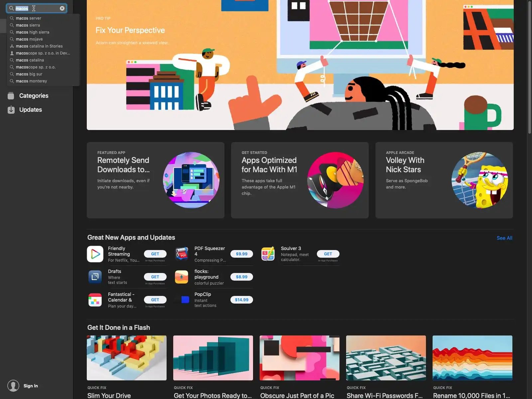Open See All for Great New Apps
This screenshot has width=532, height=399.
pos(504,238)
